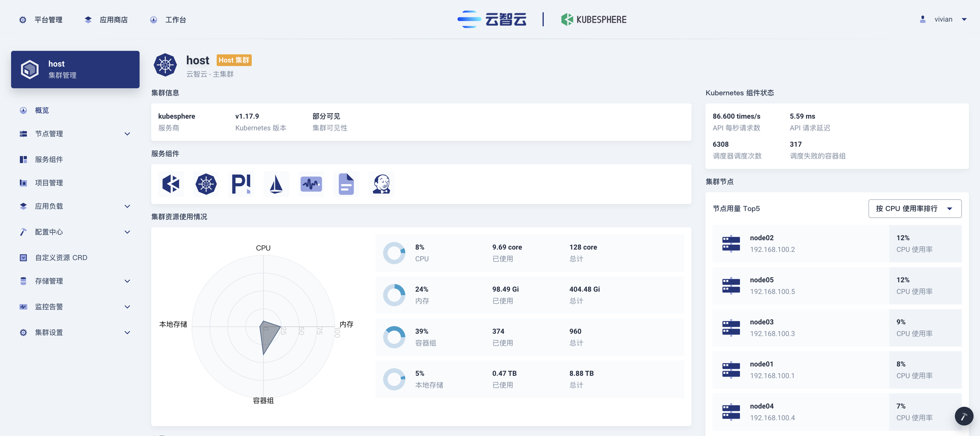The image size is (980, 436).
Task: Select the monitoring service component icon
Action: (311, 184)
